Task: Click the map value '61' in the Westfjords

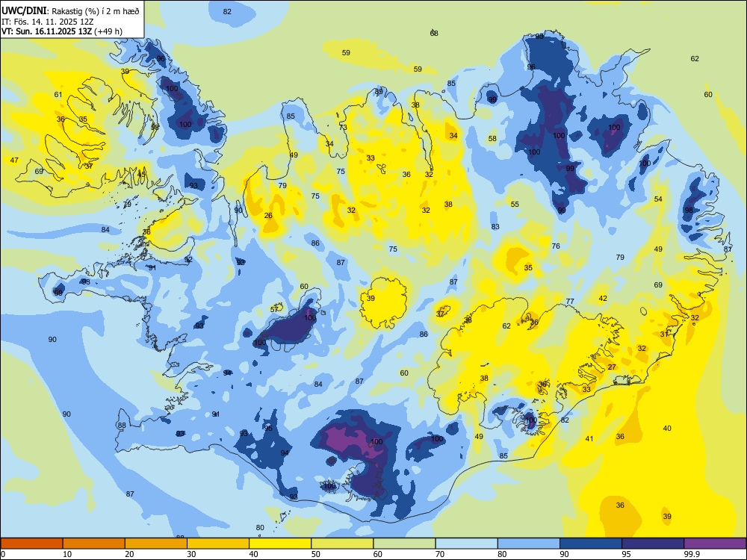Action: pyautogui.click(x=58, y=95)
